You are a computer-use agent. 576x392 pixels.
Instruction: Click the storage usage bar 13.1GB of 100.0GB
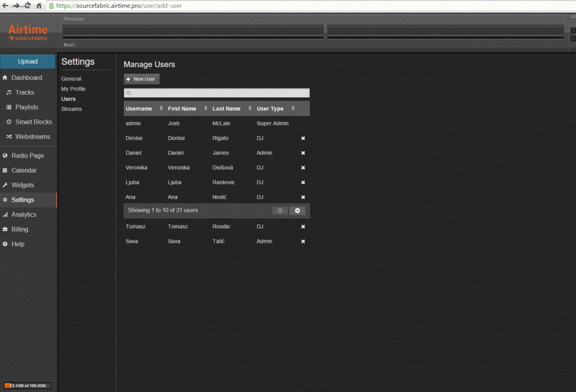[28, 385]
